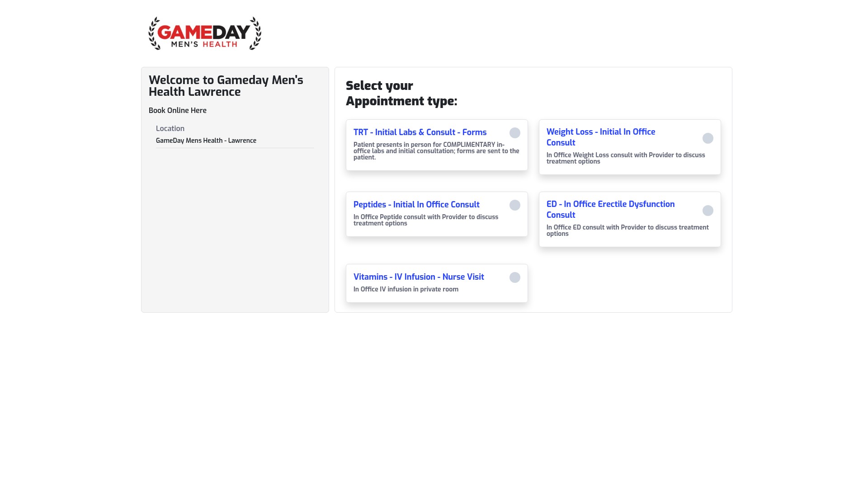
Task: Select the Peptides consult radio button
Action: tap(515, 205)
